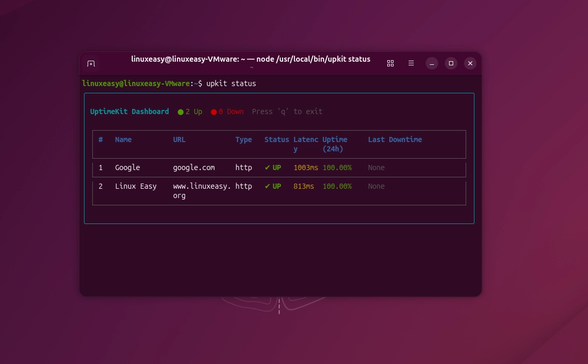This screenshot has width=588, height=364.
Task: Click the UP checkmark for Google
Action: pos(273,167)
